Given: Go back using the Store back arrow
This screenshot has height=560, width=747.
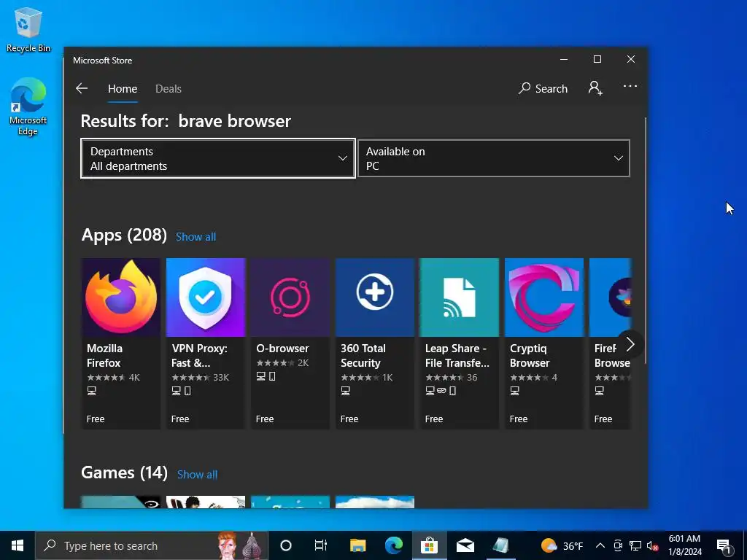Looking at the screenshot, I should 82,88.
